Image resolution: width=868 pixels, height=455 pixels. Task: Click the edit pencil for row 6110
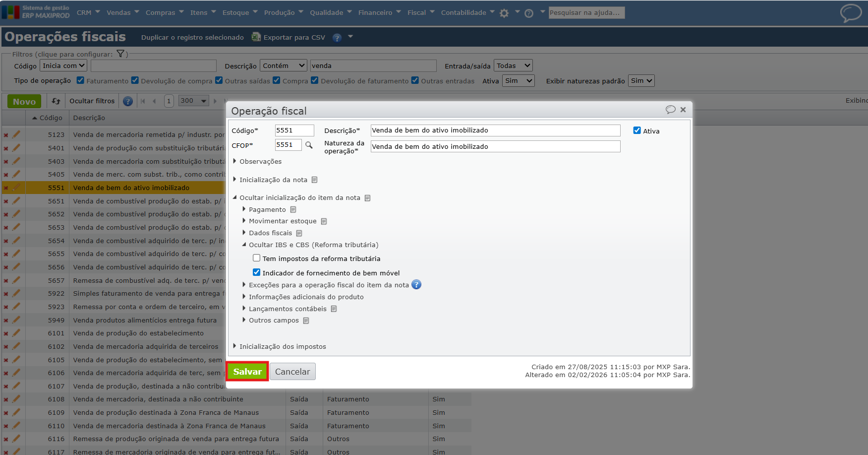click(x=16, y=426)
